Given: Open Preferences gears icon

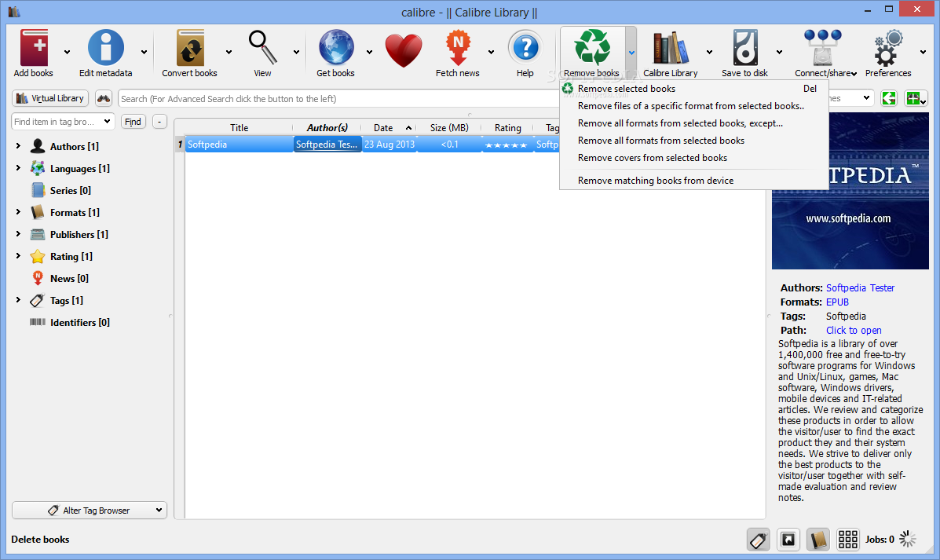Looking at the screenshot, I should (888, 47).
